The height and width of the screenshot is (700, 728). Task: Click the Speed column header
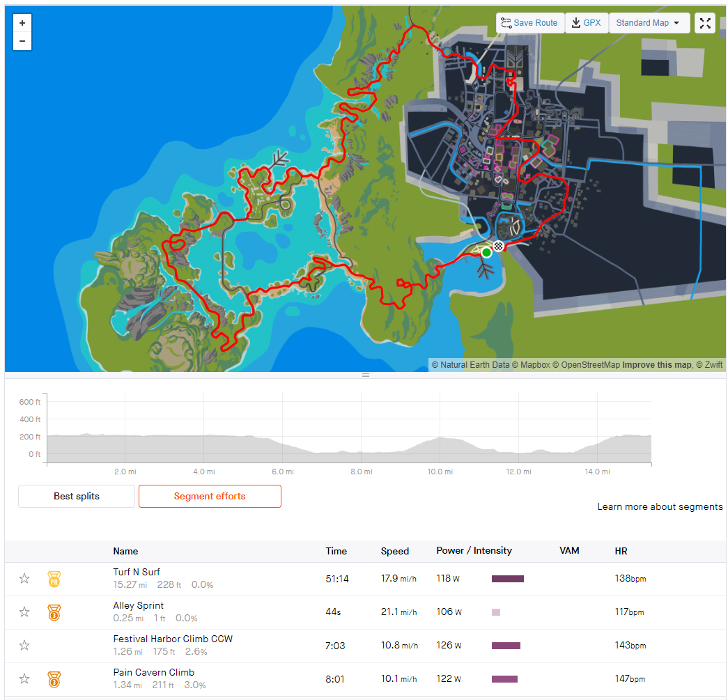click(394, 551)
